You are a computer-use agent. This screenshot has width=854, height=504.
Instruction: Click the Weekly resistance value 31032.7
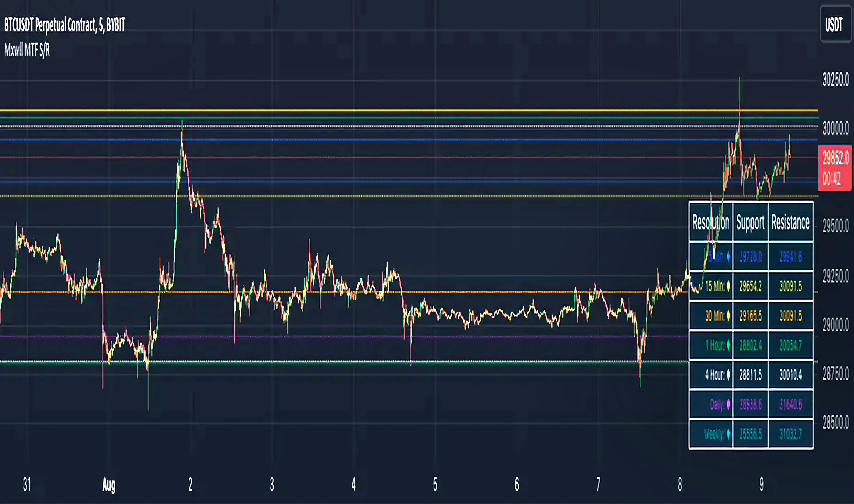791,434
